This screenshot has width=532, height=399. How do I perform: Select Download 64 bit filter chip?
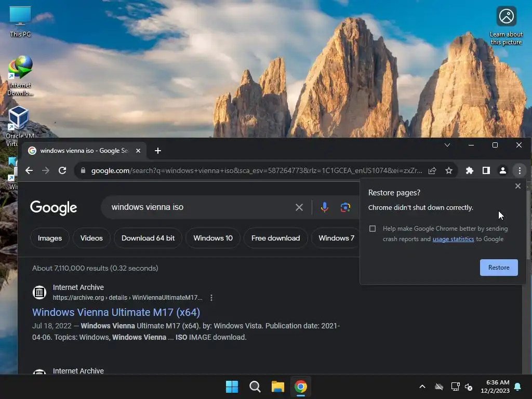pyautogui.click(x=148, y=238)
